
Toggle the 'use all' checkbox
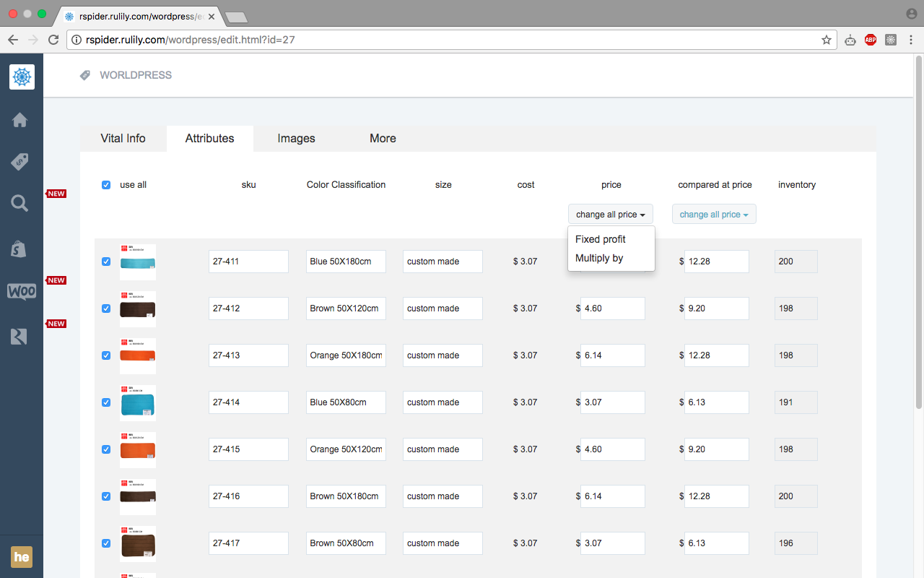tap(106, 185)
